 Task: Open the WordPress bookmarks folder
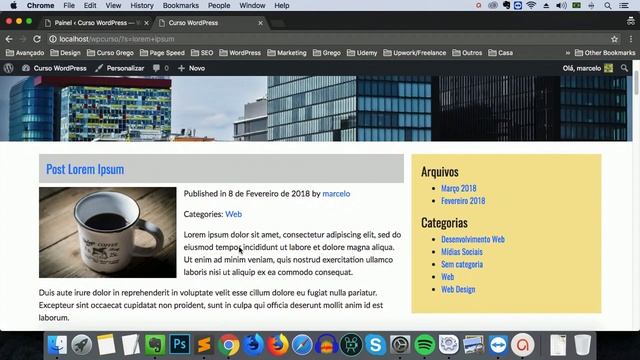(240, 53)
